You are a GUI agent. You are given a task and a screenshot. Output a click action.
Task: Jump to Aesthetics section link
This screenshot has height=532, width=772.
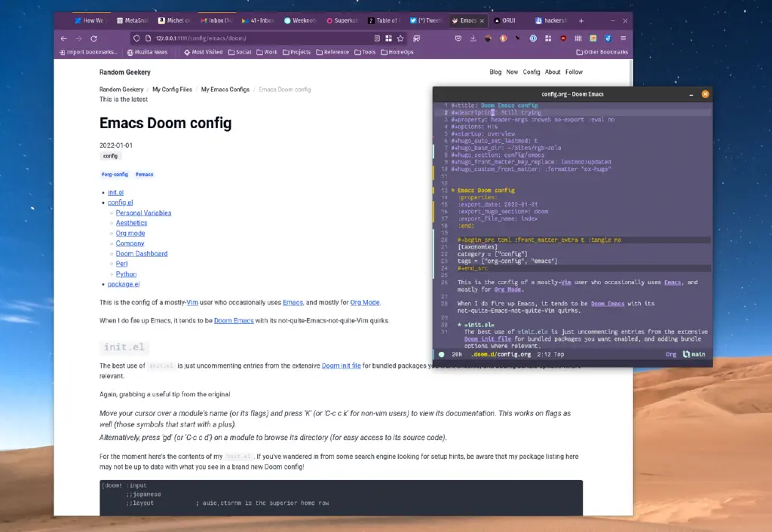(x=131, y=223)
